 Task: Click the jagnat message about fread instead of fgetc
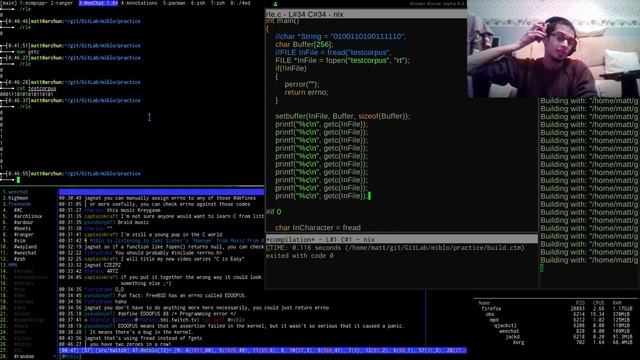click(143, 338)
